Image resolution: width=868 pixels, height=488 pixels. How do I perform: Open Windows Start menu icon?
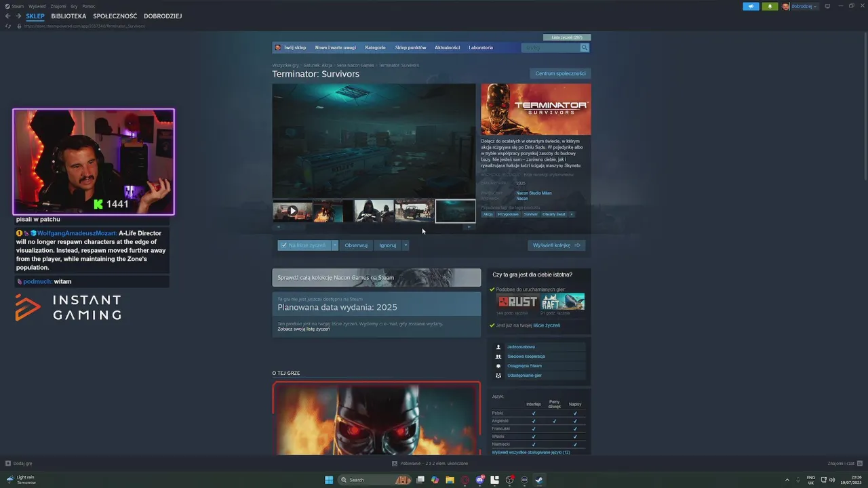click(329, 480)
